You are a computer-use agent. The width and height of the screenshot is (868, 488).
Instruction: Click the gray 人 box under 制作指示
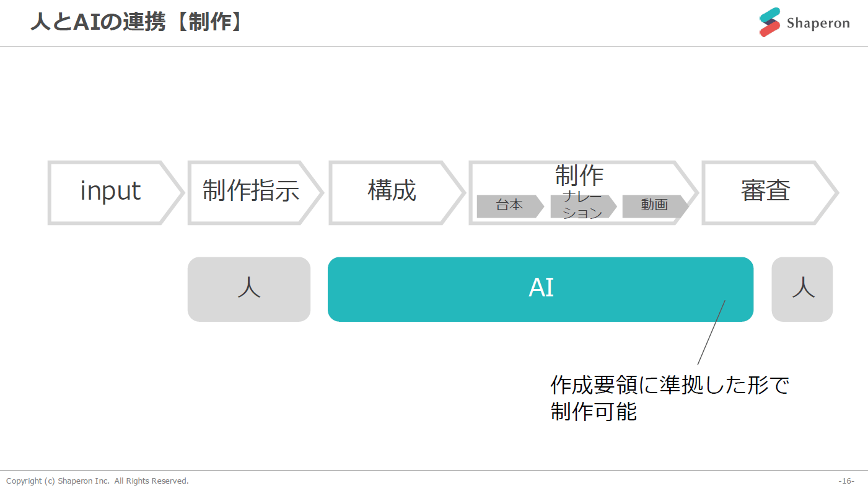pos(249,289)
